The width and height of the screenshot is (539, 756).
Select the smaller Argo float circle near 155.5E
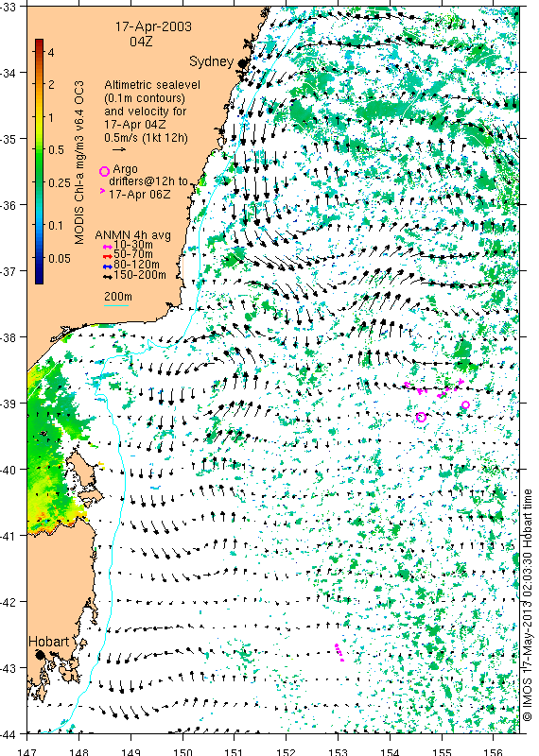pyautogui.click(x=465, y=404)
